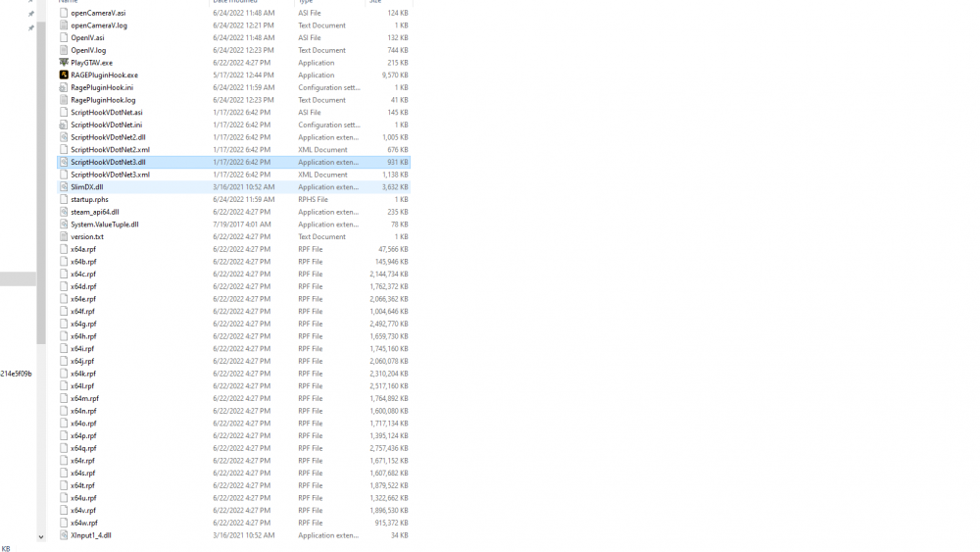Click the RPHS File type of startup.rphs
Screen dimensions: 980x552
point(313,199)
